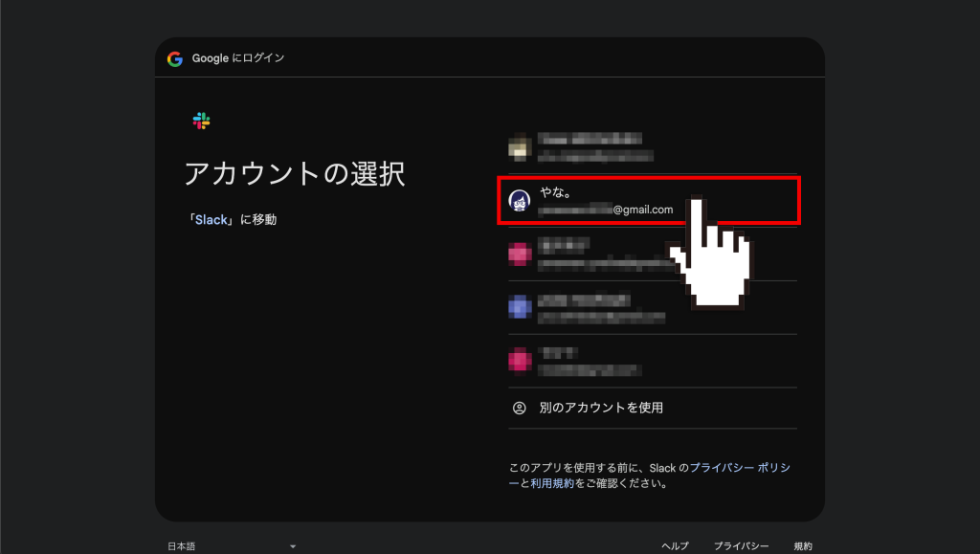Click the 規約 footer link
The height and width of the screenshot is (554, 980).
[802, 544]
